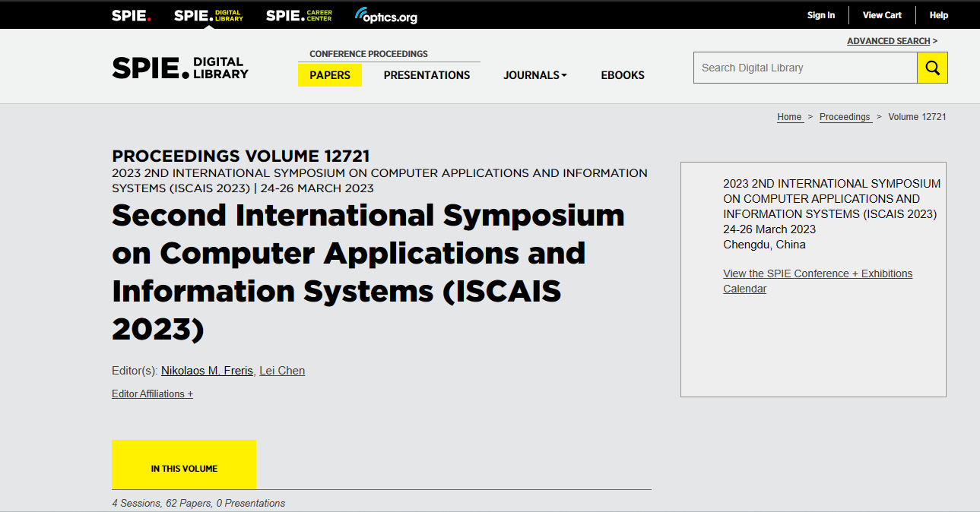Open SPIE Career Center logo link
The height and width of the screenshot is (512, 980).
click(x=299, y=15)
